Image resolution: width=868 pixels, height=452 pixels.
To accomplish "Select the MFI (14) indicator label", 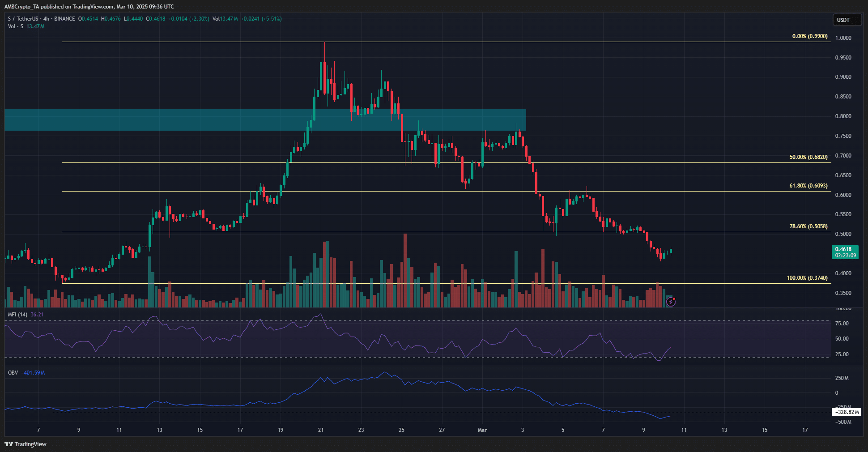I will (x=17, y=315).
